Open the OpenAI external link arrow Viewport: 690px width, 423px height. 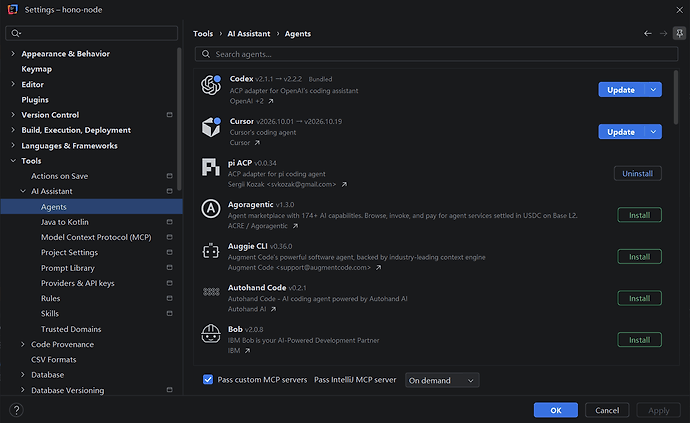pos(271,101)
